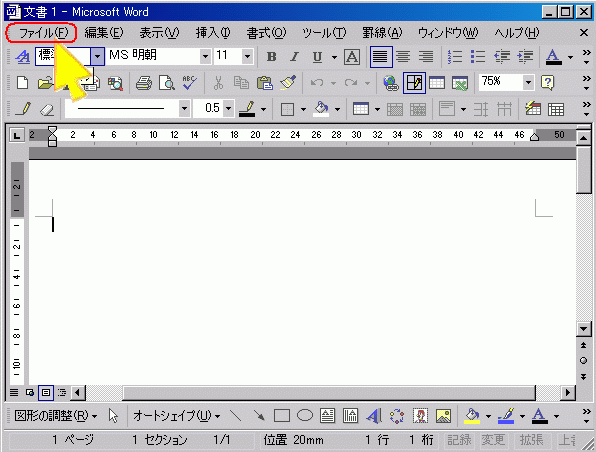Select justify alignment
This screenshot has height=452, width=596.
[x=380, y=57]
